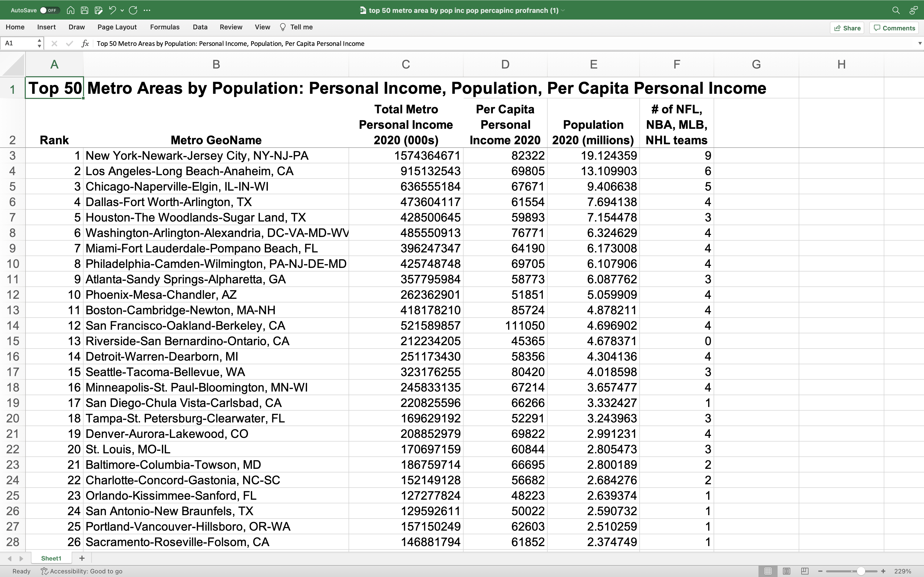Click the Share button
Image resolution: width=924 pixels, height=577 pixels.
pyautogui.click(x=847, y=28)
